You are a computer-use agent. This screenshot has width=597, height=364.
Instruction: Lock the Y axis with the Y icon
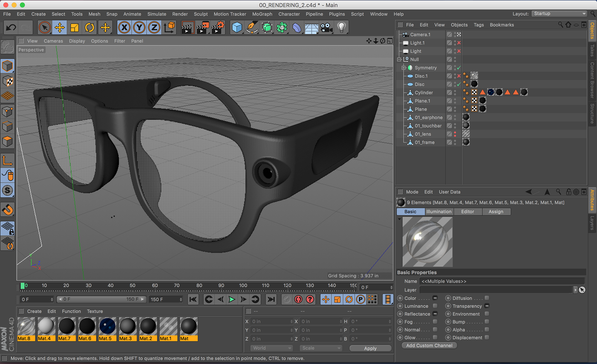pos(139,27)
